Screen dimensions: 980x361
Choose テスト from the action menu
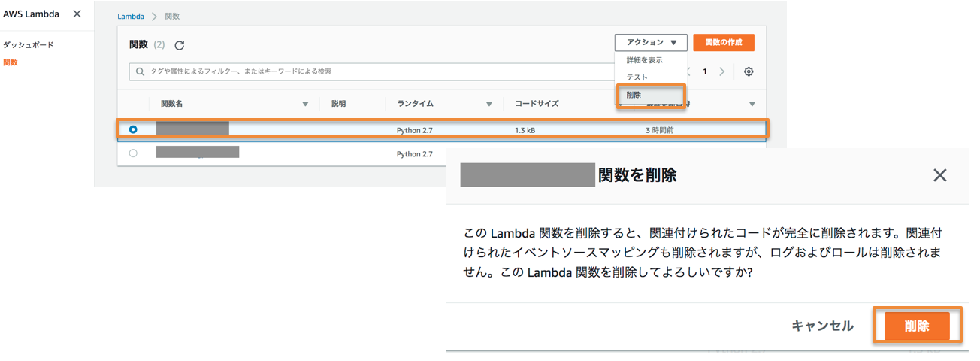(637, 77)
